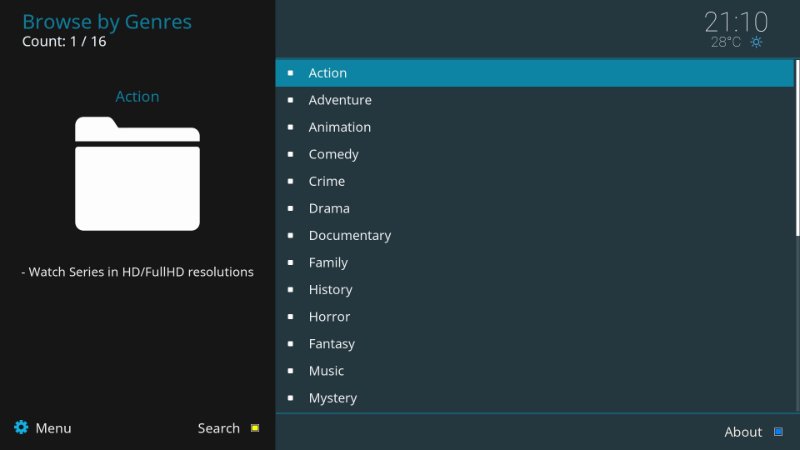This screenshot has height=450, width=800.
Task: Choose the Drama genre
Action: click(329, 208)
